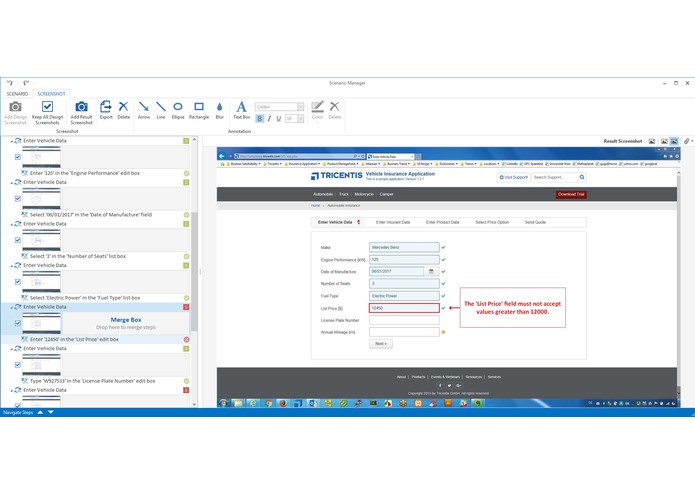Click the image icon right after Result Screenshot label
This screenshot has width=695, height=494.
click(x=652, y=141)
